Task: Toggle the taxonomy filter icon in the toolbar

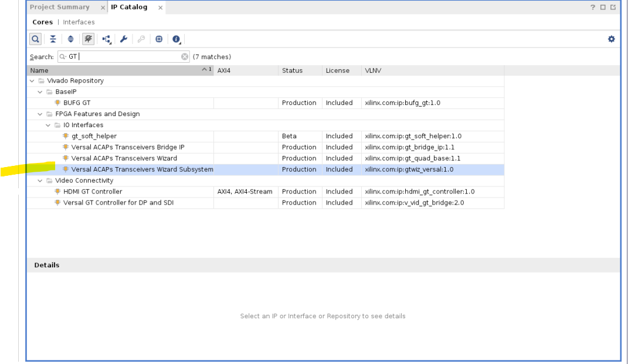Action: point(88,39)
